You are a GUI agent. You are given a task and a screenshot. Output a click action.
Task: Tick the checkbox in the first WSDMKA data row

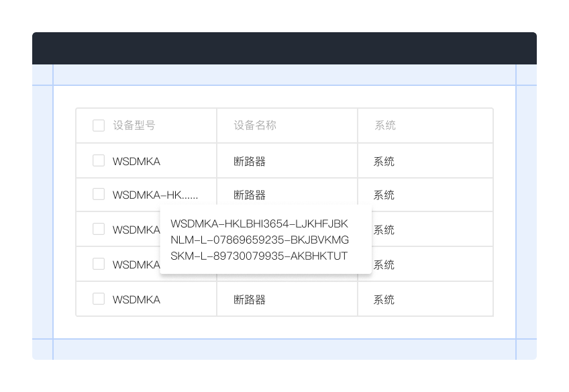pos(99,160)
